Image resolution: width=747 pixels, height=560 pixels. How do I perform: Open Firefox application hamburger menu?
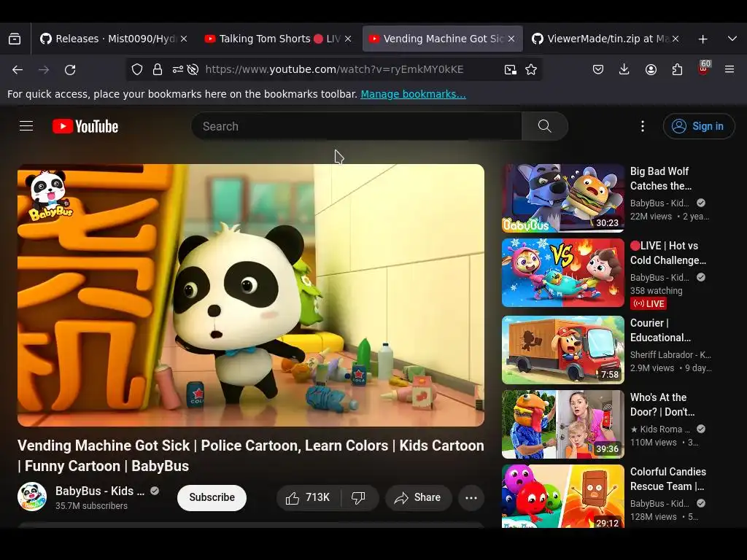729,69
